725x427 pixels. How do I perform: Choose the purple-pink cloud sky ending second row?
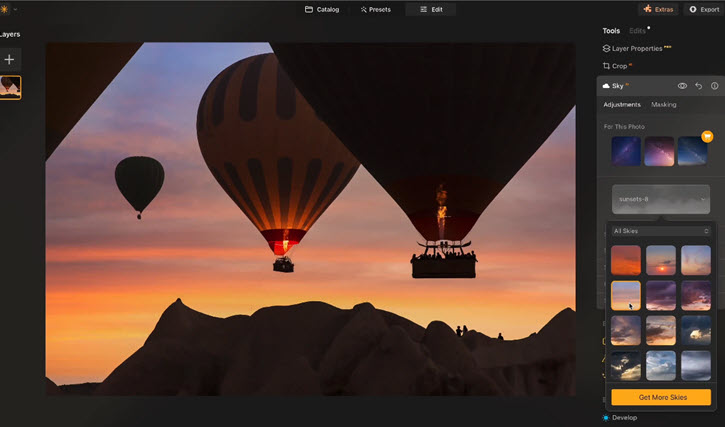pos(696,296)
